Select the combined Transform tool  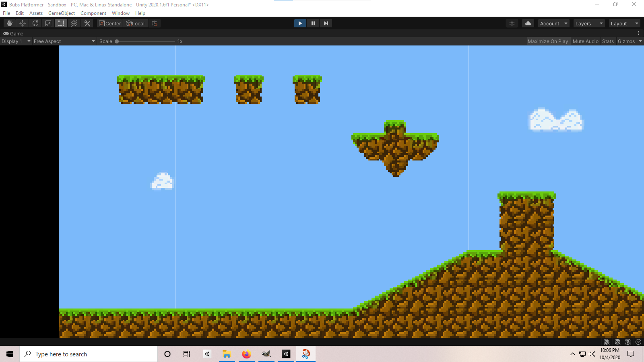(74, 23)
